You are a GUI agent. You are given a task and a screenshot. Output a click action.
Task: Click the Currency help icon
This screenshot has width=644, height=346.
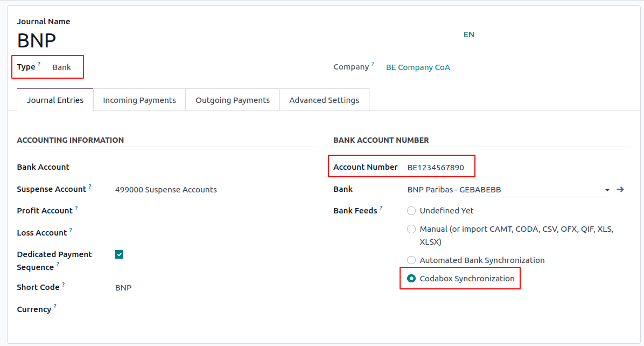point(55,307)
